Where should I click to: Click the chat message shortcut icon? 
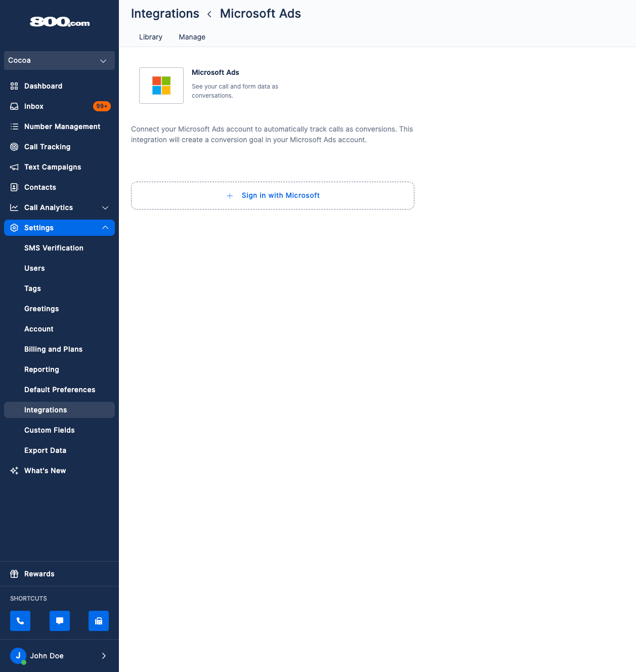[60, 621]
